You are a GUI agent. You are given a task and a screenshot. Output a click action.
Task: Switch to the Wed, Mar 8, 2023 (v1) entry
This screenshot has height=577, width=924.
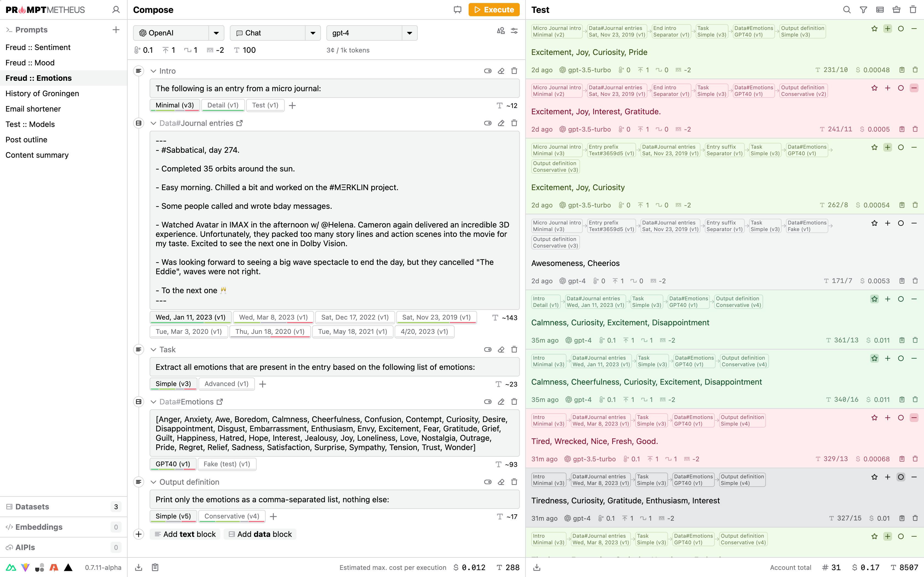click(273, 318)
